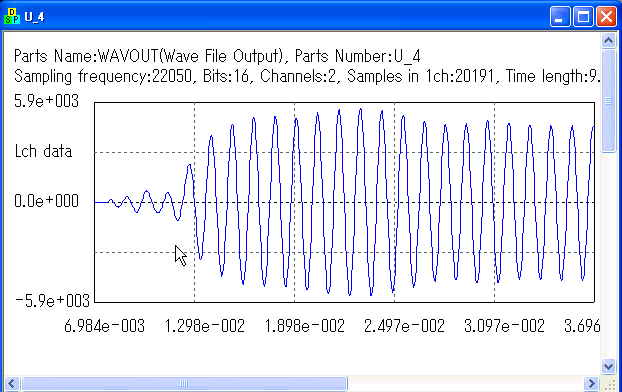Click the vertical scrollbar thumb
The image size is (622, 392).
click(x=608, y=100)
